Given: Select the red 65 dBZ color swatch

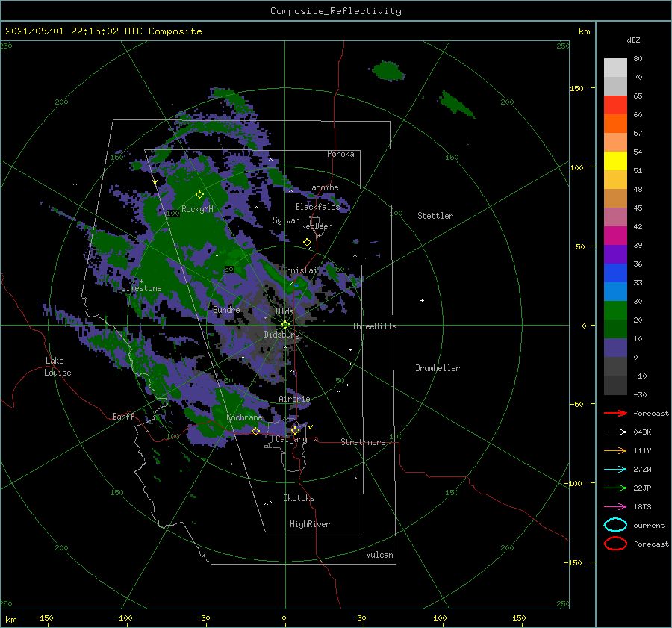Looking at the screenshot, I should click(615, 105).
